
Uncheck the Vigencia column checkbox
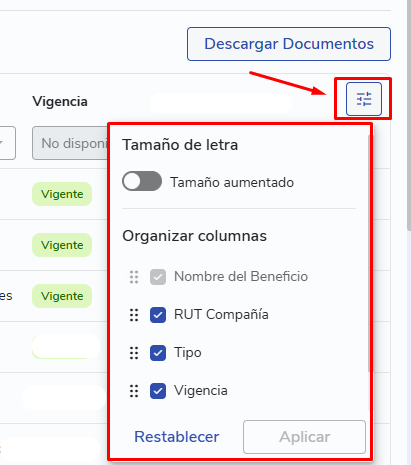[158, 391]
